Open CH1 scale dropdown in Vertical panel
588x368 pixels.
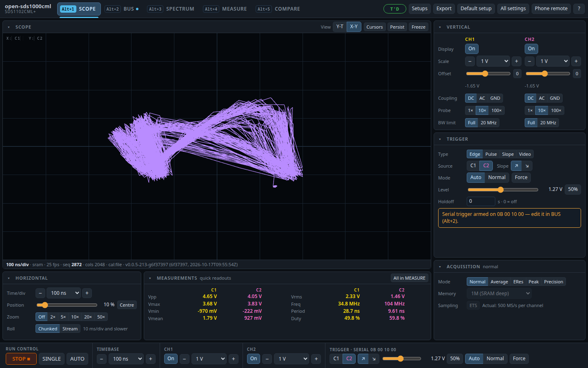coord(493,61)
